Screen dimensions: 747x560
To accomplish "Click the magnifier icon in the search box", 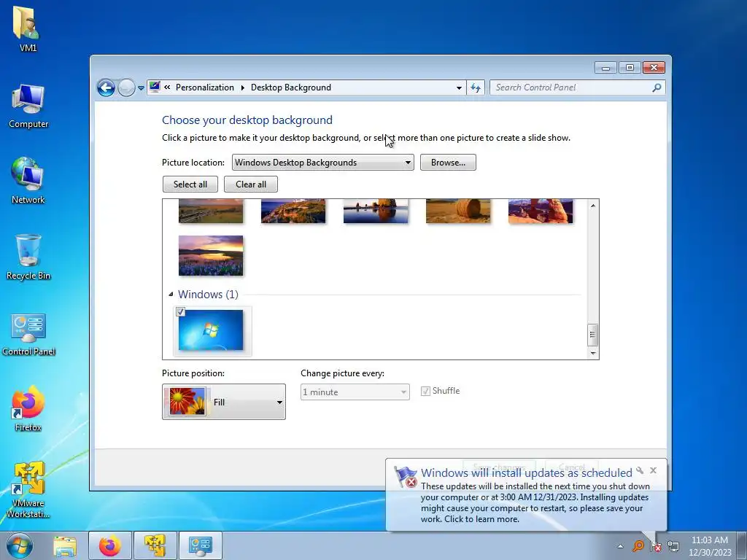I will (x=657, y=87).
